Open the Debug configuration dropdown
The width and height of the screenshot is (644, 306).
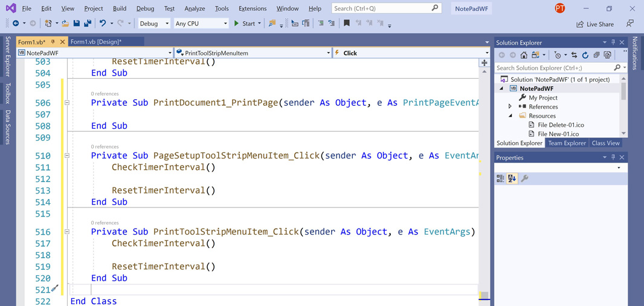coord(154,24)
